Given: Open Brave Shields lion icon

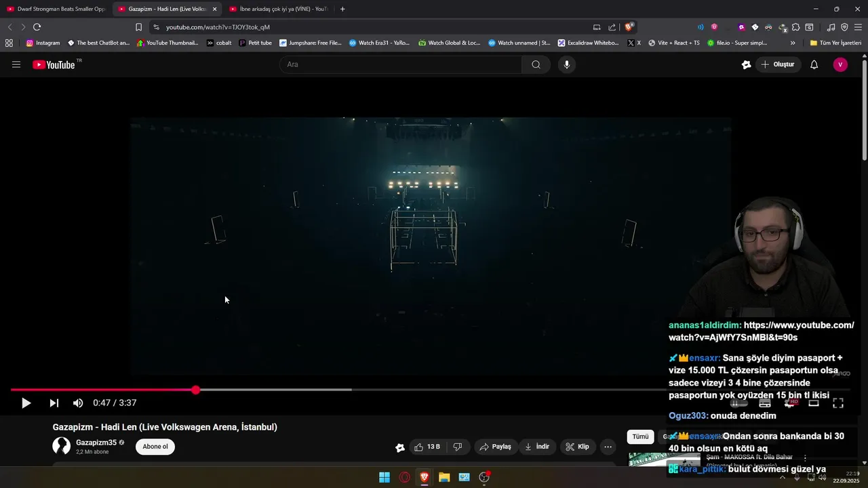Looking at the screenshot, I should [x=629, y=27].
